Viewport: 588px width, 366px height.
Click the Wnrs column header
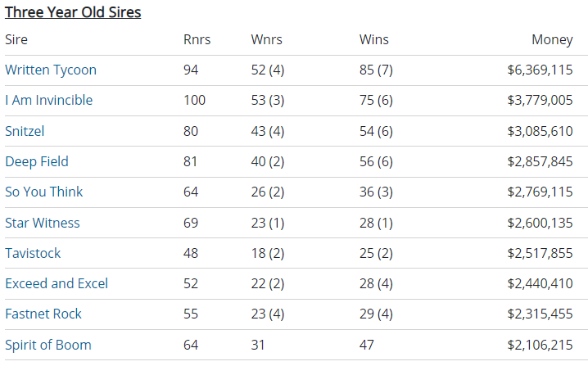pos(265,40)
